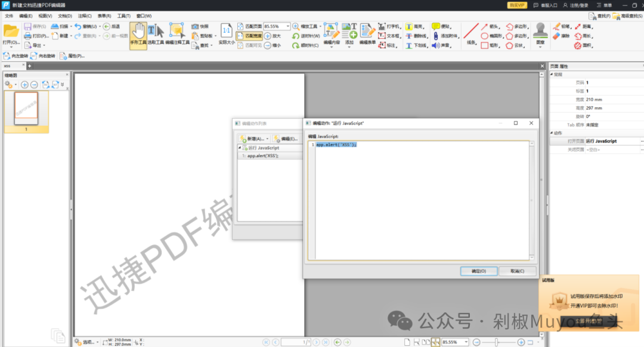This screenshot has width=644, height=347.
Task: Select the 面积 area measure tool
Action: [578, 45]
